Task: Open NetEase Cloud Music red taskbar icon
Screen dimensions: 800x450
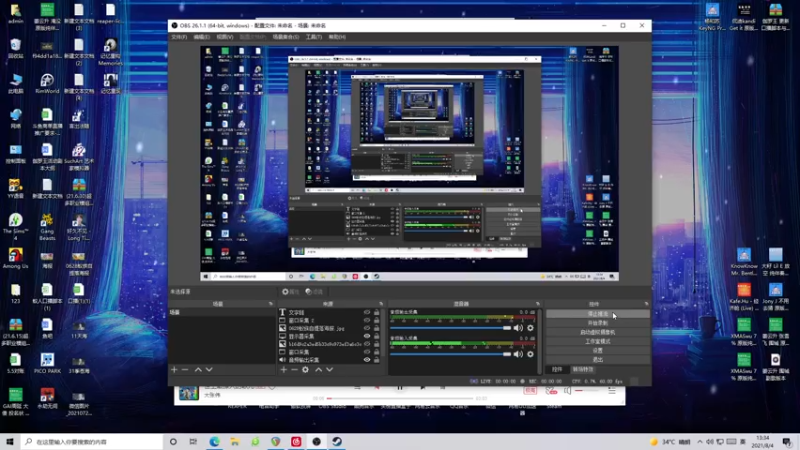Action: (x=296, y=441)
